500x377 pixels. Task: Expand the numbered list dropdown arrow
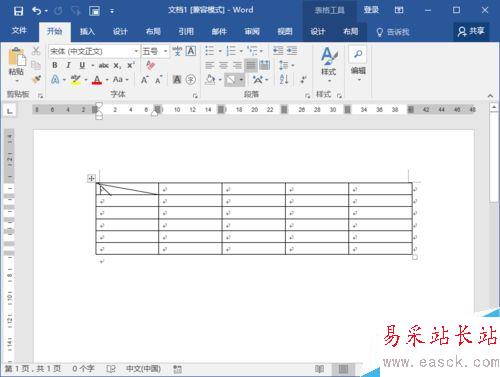tap(241, 51)
